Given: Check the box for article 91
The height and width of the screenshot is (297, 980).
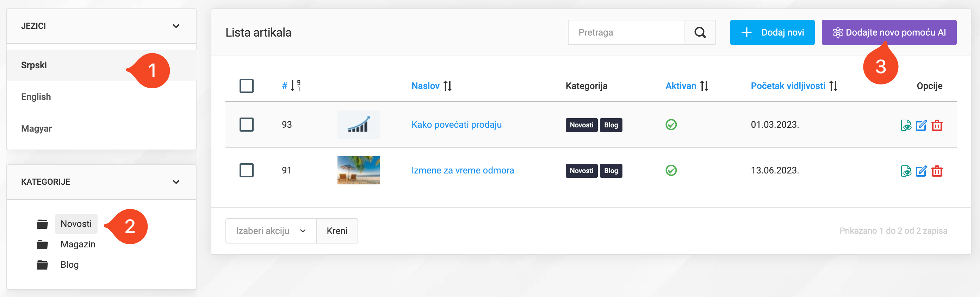Looking at the screenshot, I should 247,170.
